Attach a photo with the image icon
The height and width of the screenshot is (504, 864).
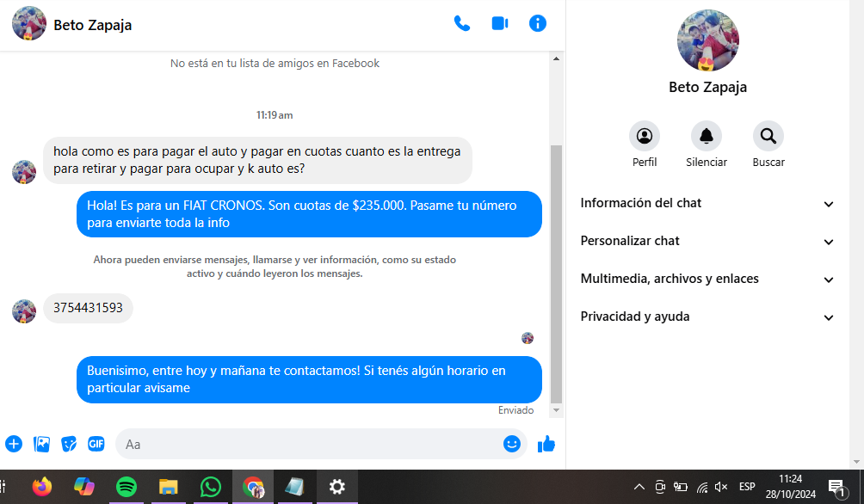42,444
